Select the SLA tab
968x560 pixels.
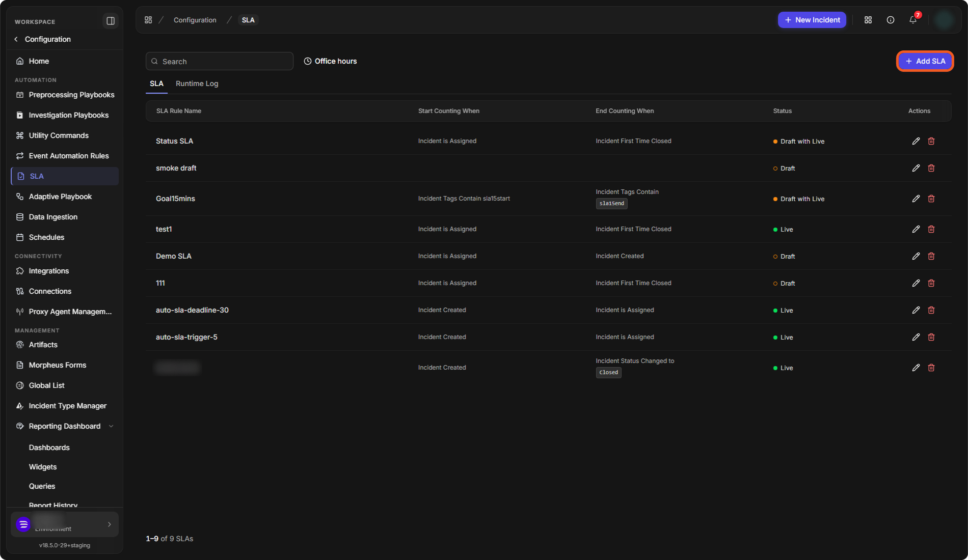[156, 83]
